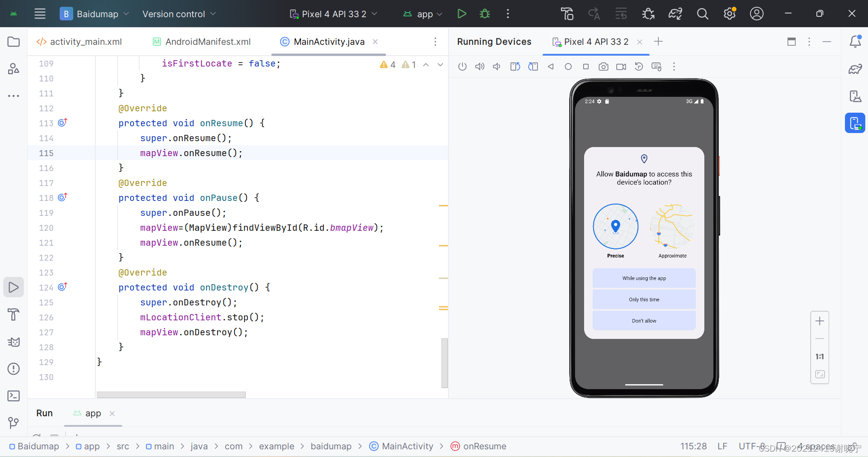Click the editor vertical scrollbar thumb
The width and height of the screenshot is (868, 457).
click(444, 363)
